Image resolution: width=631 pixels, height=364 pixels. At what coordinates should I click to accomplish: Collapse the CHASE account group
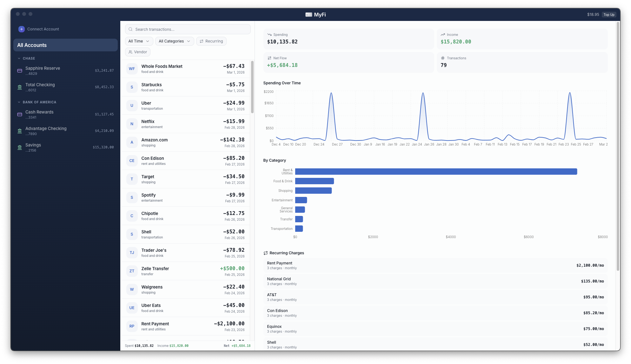[18, 58]
